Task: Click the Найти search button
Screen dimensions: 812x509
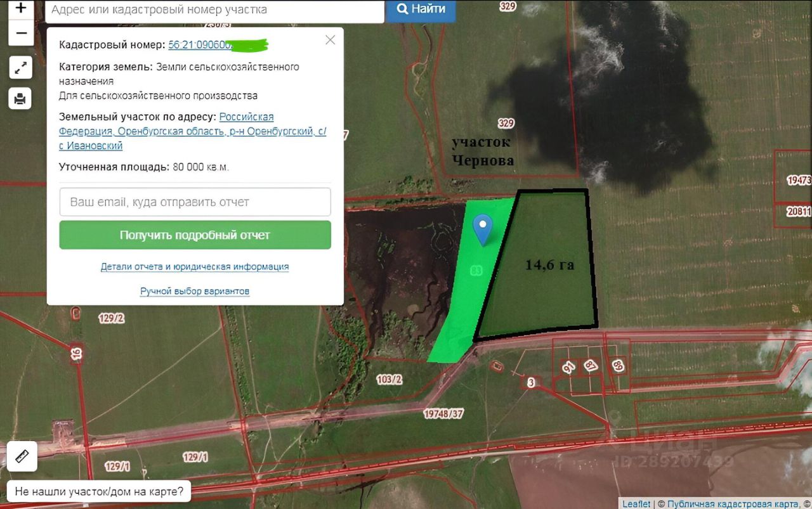Action: coord(421,10)
